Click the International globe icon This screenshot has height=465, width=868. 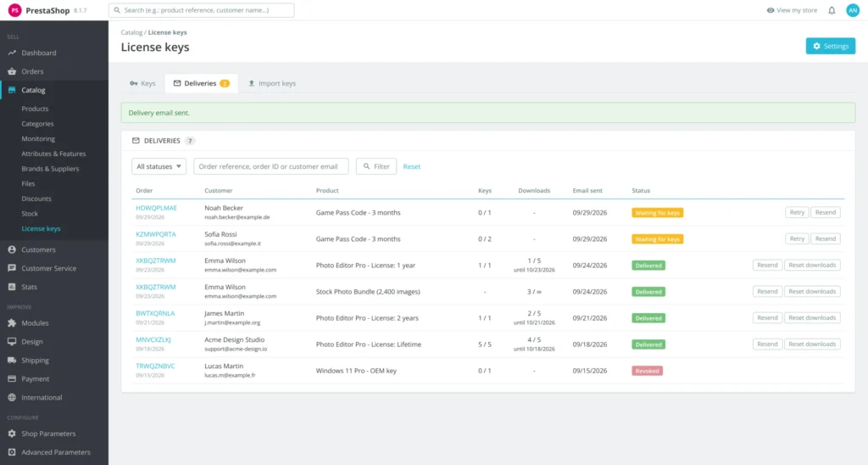click(12, 397)
